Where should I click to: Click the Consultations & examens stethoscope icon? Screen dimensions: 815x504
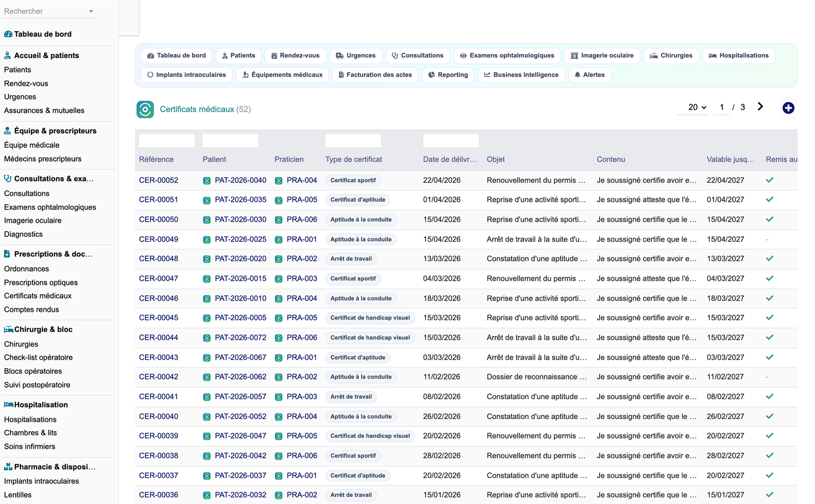point(8,179)
